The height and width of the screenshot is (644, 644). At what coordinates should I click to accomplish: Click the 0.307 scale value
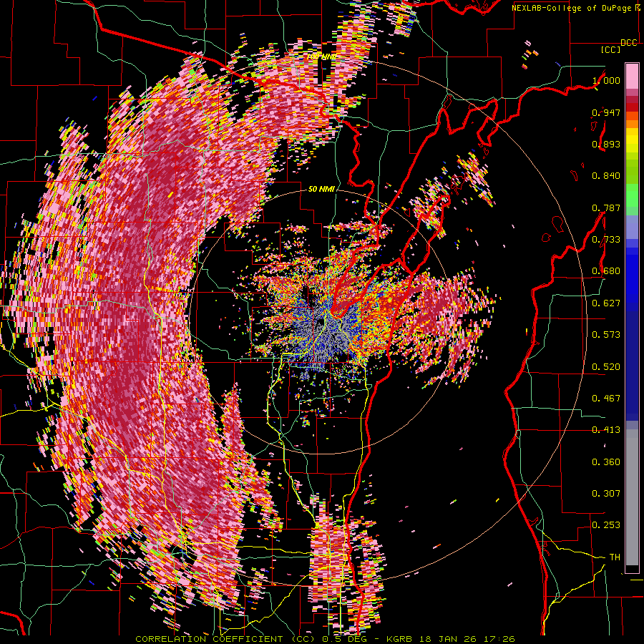coord(606,494)
